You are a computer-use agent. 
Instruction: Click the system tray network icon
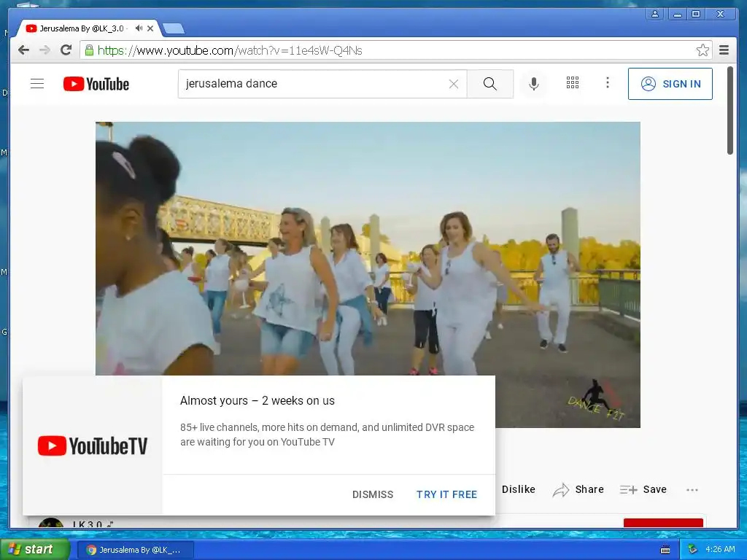(x=692, y=550)
